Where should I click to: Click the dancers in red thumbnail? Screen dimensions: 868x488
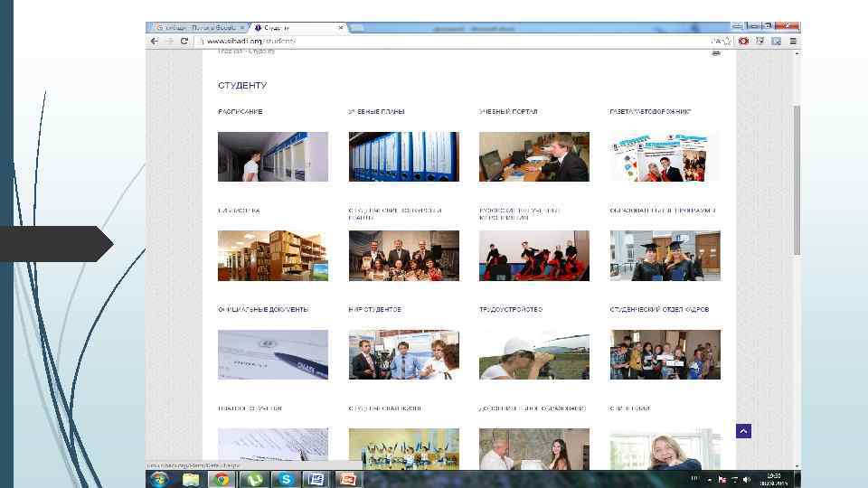click(x=534, y=256)
